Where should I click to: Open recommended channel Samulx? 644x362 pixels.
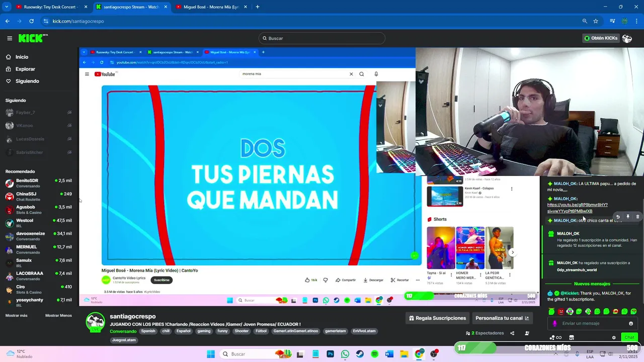[39, 263]
